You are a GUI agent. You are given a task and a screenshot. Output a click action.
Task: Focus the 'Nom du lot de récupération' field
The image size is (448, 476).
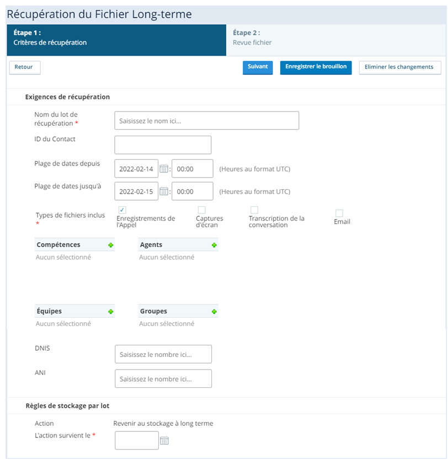tap(206, 120)
